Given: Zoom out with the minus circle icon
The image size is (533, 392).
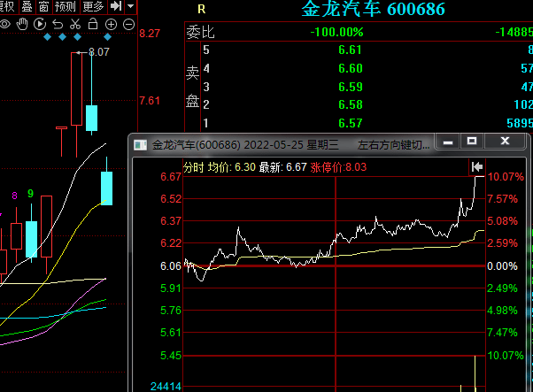Looking at the screenshot, I should (x=127, y=24).
